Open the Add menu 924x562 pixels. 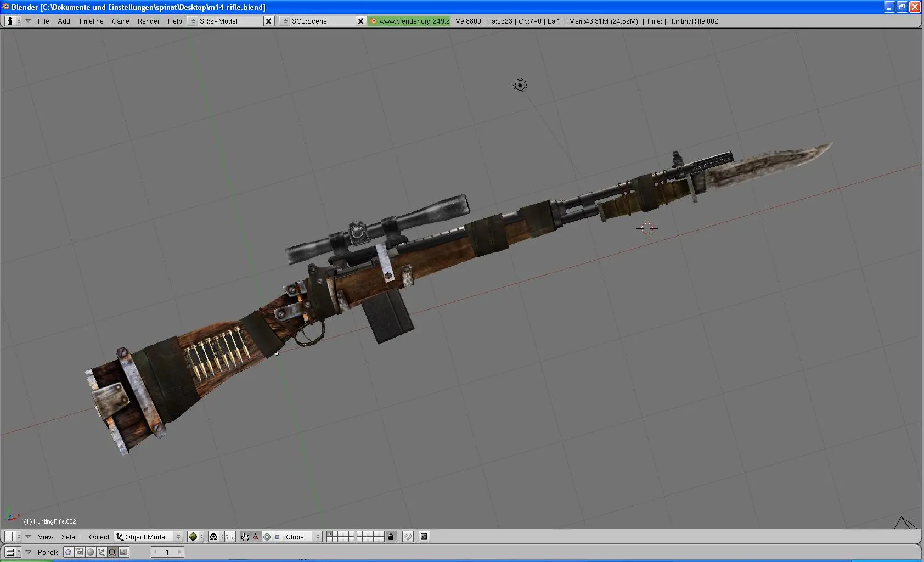[x=64, y=21]
